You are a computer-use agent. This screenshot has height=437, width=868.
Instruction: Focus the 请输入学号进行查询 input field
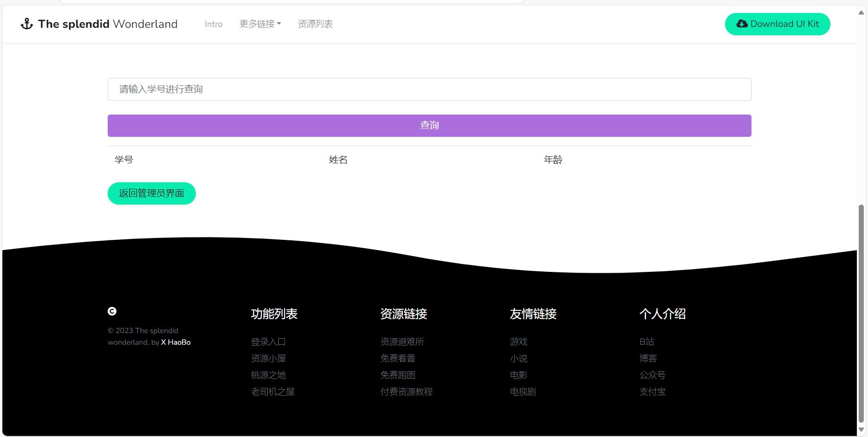pos(429,89)
